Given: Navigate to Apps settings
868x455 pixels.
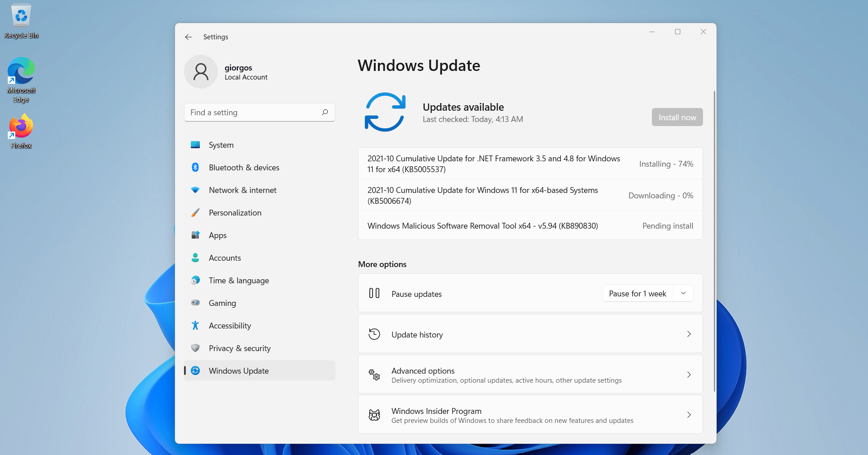Looking at the screenshot, I should tap(259, 235).
